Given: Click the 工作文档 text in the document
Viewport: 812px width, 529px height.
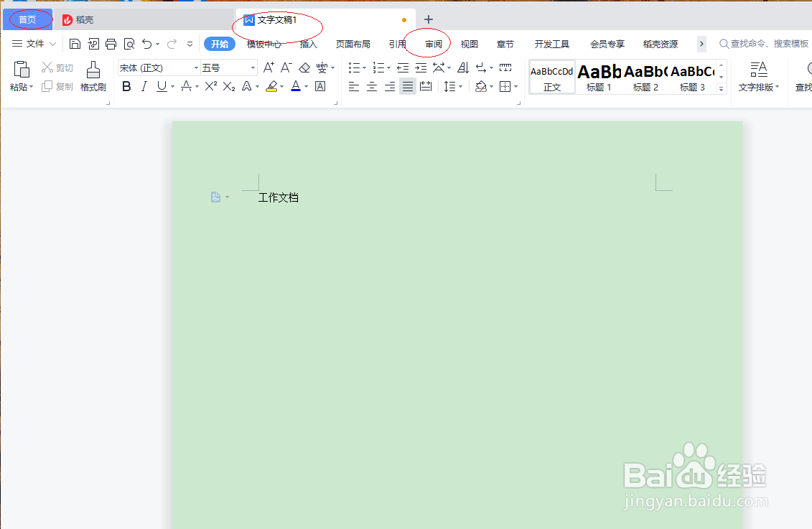Looking at the screenshot, I should 279,197.
